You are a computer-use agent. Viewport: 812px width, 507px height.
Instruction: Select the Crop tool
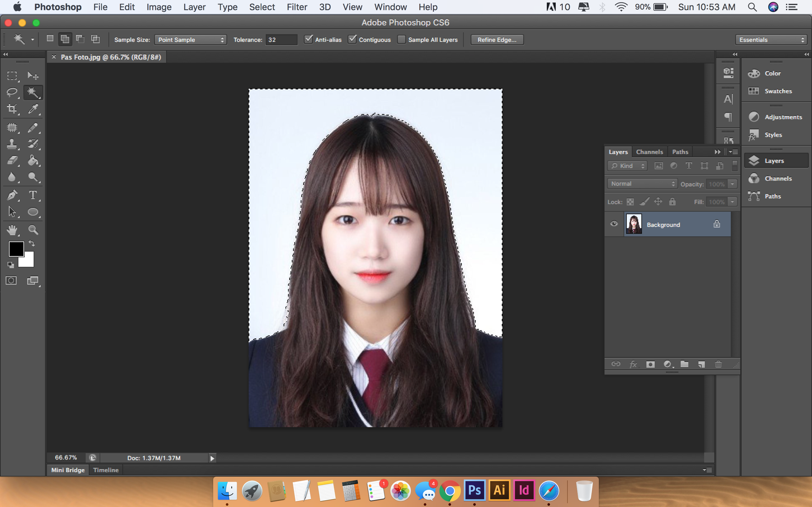pos(12,109)
